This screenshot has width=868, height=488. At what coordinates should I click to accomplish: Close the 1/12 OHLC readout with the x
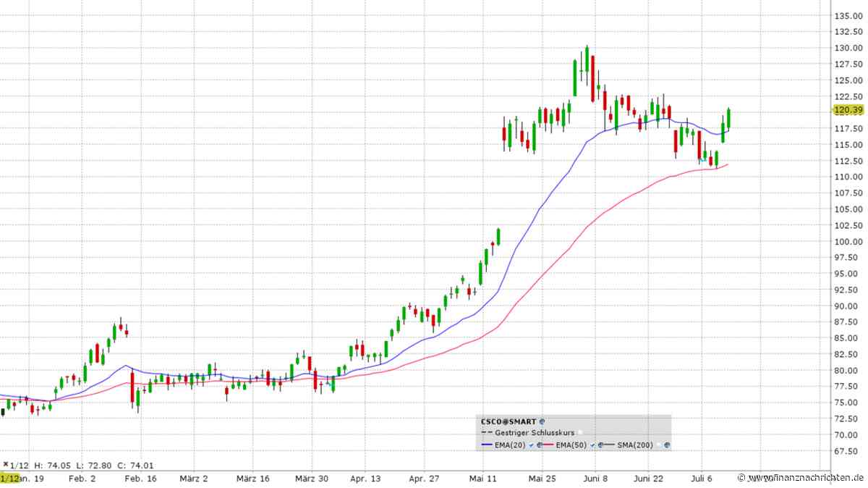click(5, 465)
